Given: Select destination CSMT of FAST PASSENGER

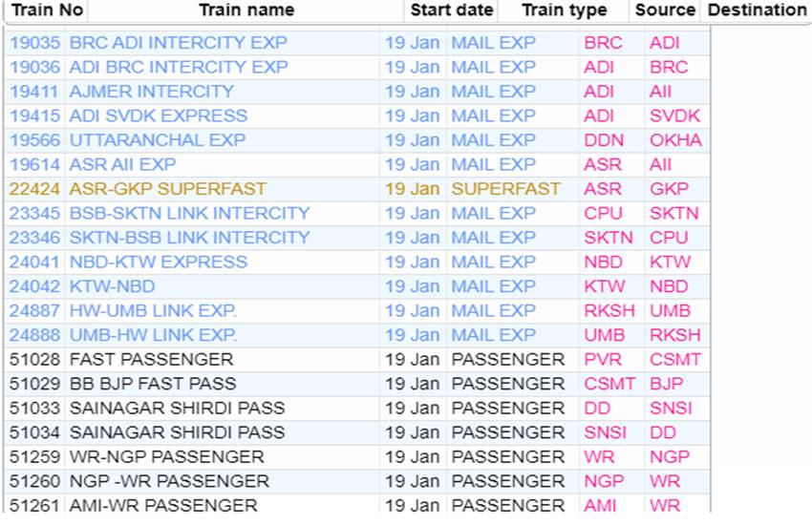Looking at the screenshot, I should pyautogui.click(x=675, y=359).
